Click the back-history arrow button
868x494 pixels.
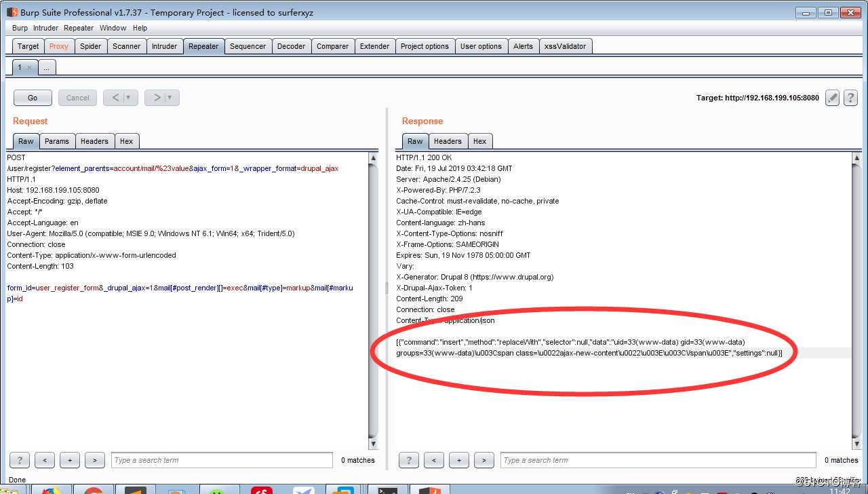tap(115, 98)
